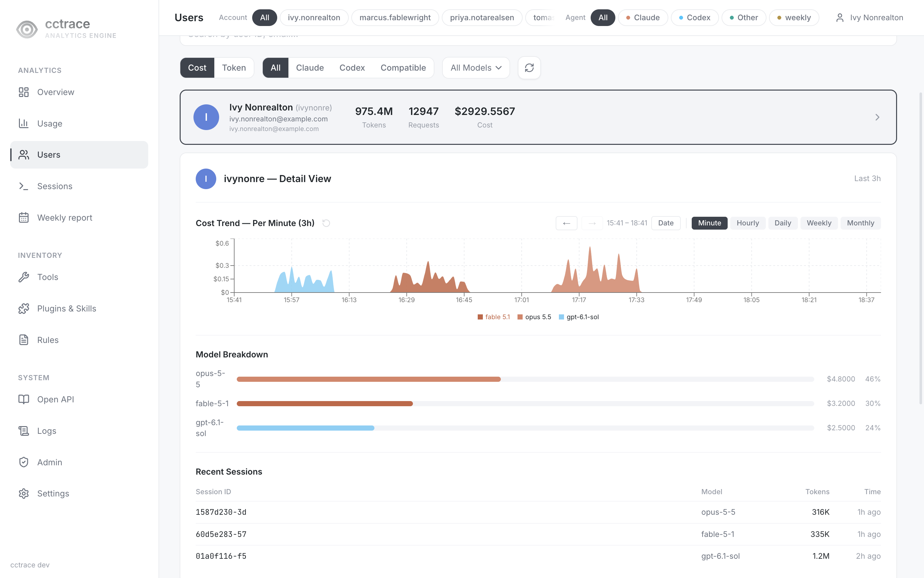Switch metric toggle to Token
924x578 pixels.
[x=234, y=68]
